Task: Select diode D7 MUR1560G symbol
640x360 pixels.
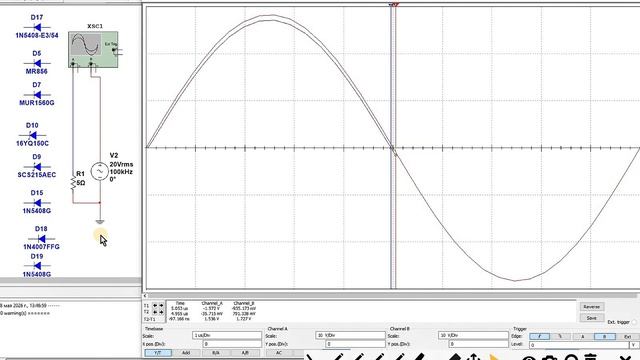Action: (x=37, y=94)
